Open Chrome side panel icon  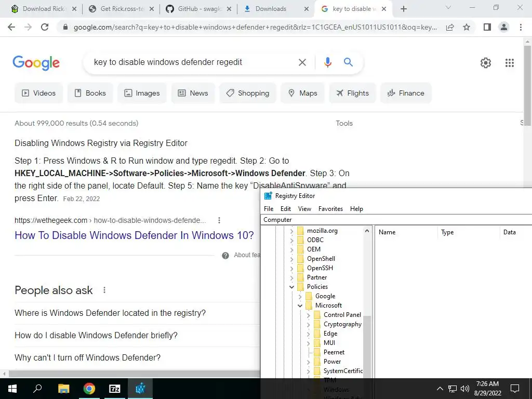coord(487,27)
